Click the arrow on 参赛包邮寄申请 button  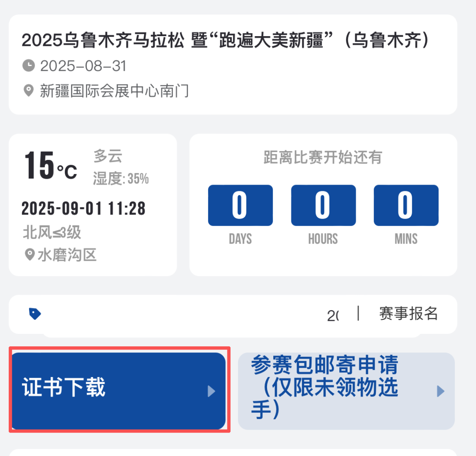tap(440, 391)
